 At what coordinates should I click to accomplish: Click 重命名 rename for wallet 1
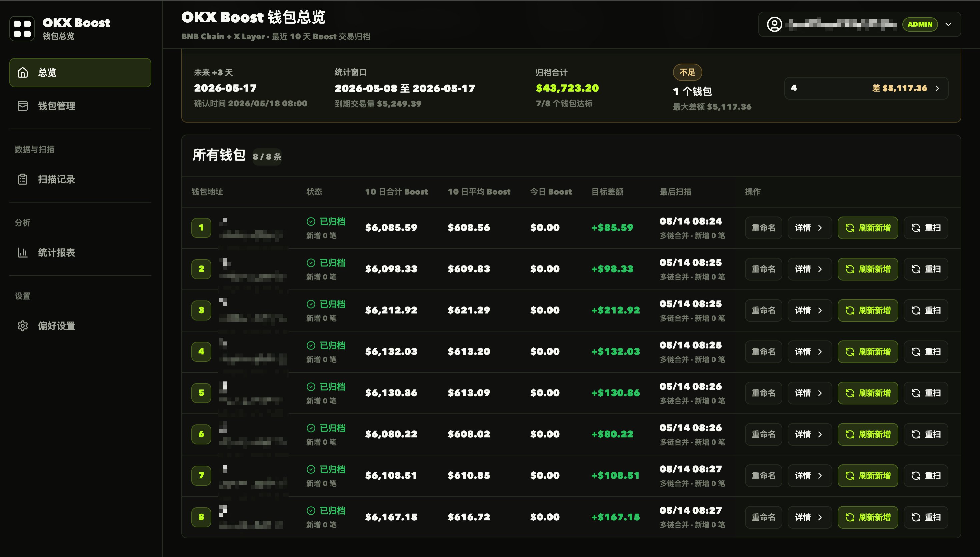763,228
